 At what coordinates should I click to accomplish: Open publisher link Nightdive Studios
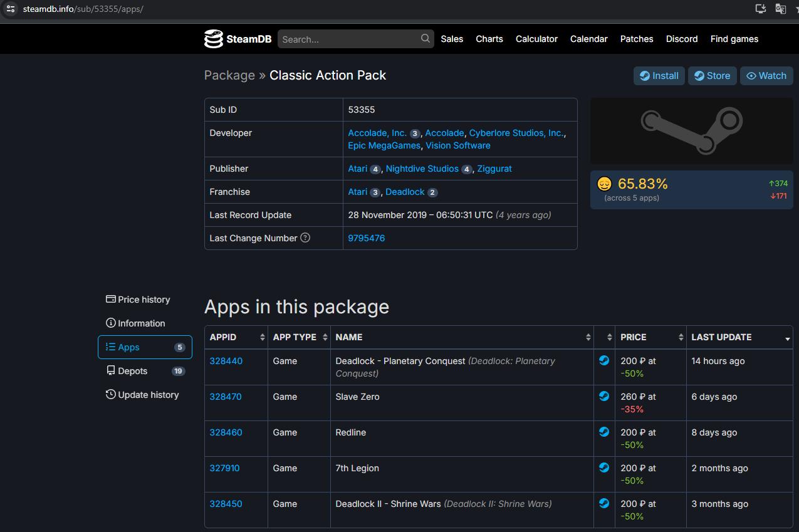tap(422, 169)
